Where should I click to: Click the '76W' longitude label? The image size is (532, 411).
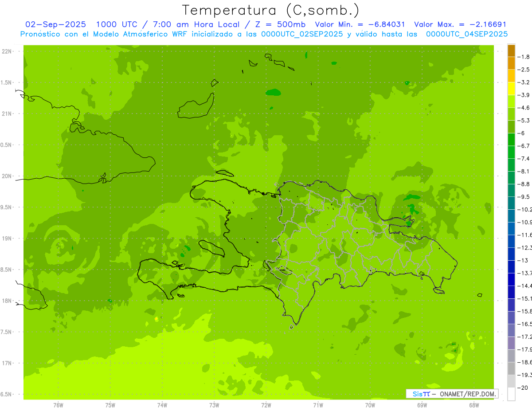tap(58, 405)
